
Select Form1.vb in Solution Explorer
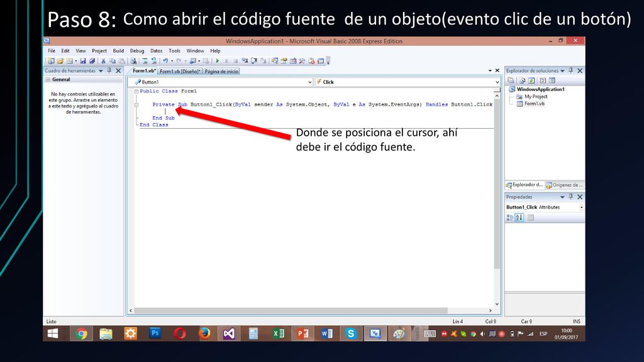click(535, 104)
